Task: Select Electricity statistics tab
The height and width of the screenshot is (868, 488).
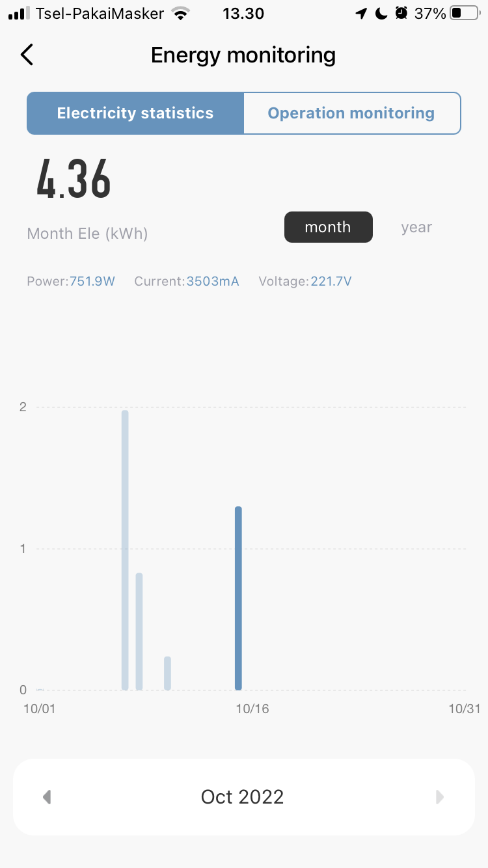Action: [135, 113]
